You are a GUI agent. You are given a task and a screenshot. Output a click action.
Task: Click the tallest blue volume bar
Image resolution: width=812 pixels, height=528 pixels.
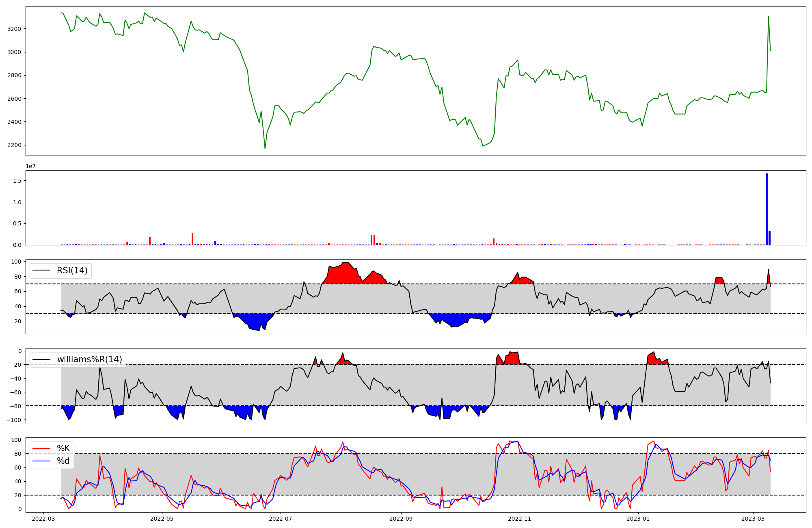767,209
